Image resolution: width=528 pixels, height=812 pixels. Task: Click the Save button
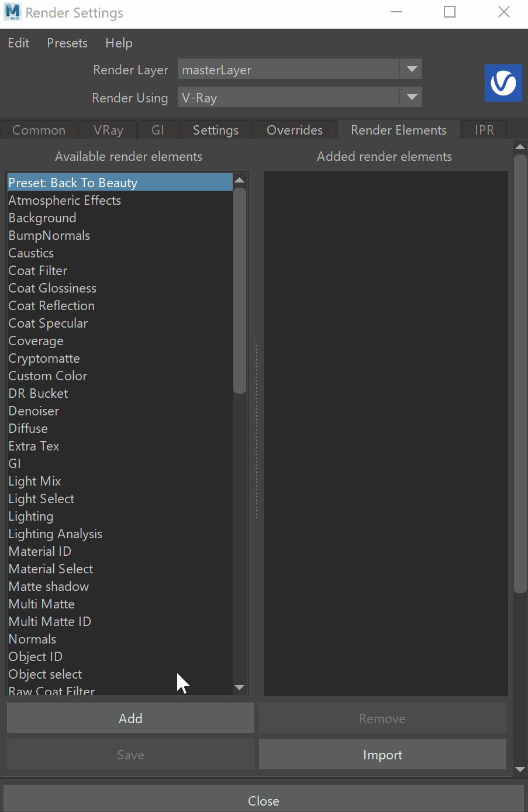130,755
